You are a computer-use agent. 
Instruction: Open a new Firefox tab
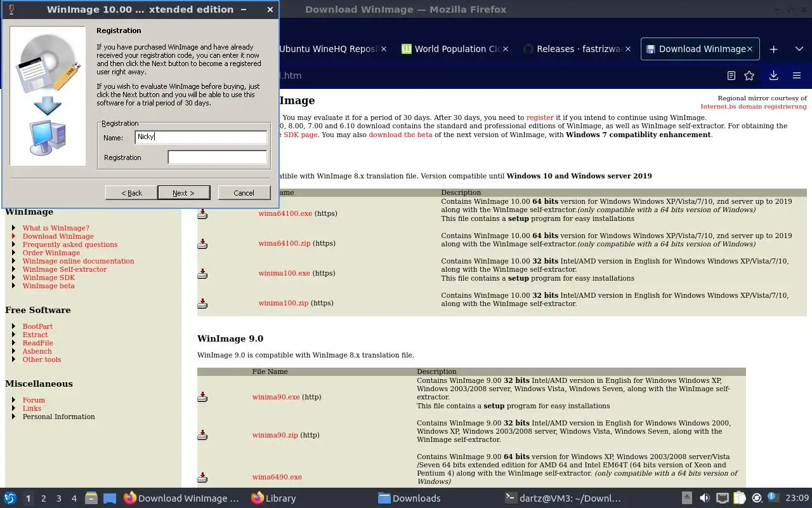tap(773, 49)
